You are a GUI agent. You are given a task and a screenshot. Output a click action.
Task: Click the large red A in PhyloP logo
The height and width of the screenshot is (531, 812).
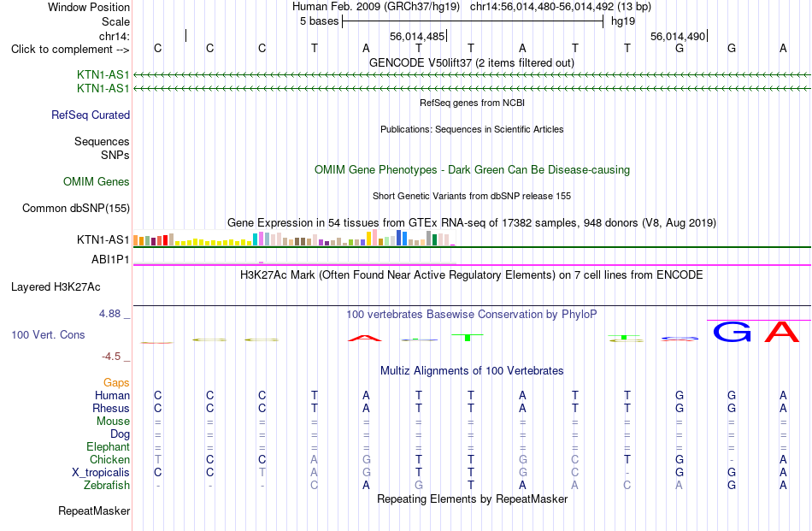pyautogui.click(x=782, y=332)
